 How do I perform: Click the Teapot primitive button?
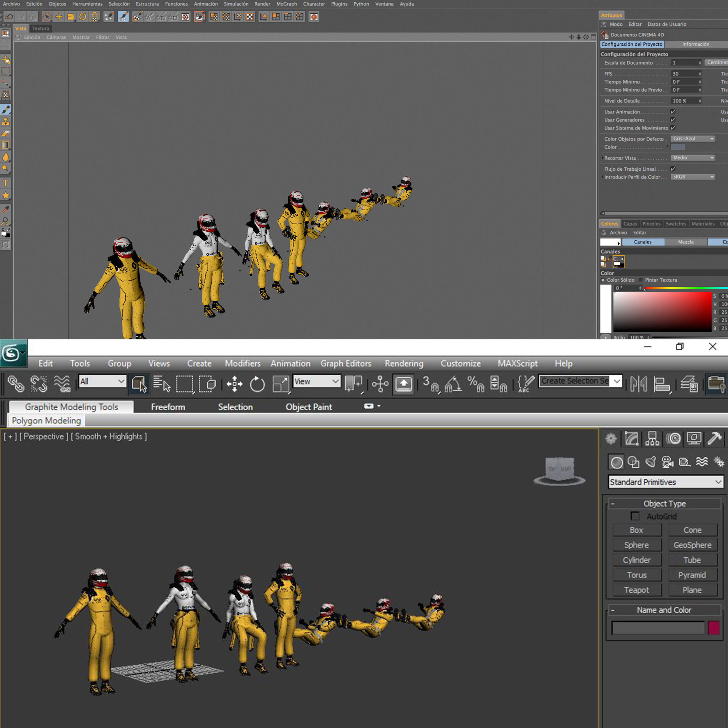(x=637, y=590)
